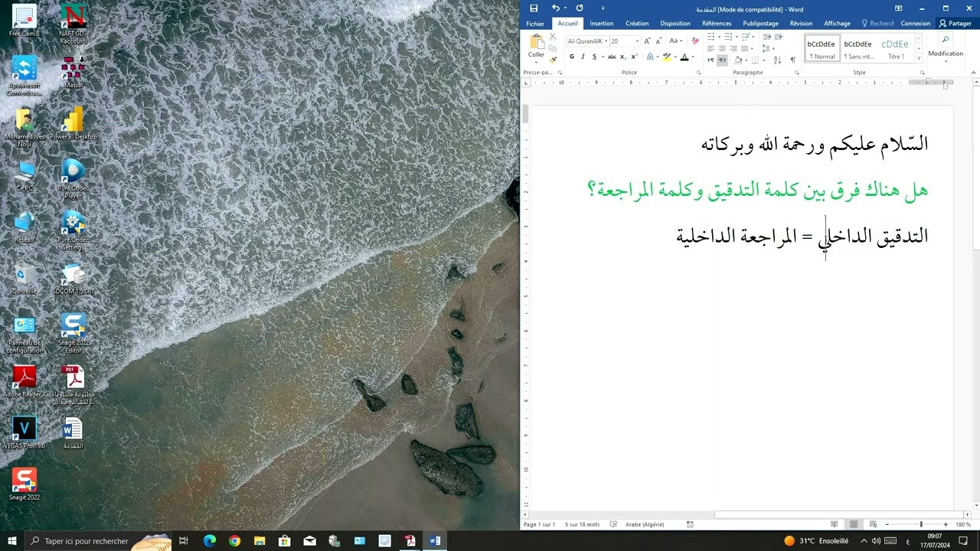Adjust the zoom slider in status bar
Screen dimensions: 980x551
(920, 524)
